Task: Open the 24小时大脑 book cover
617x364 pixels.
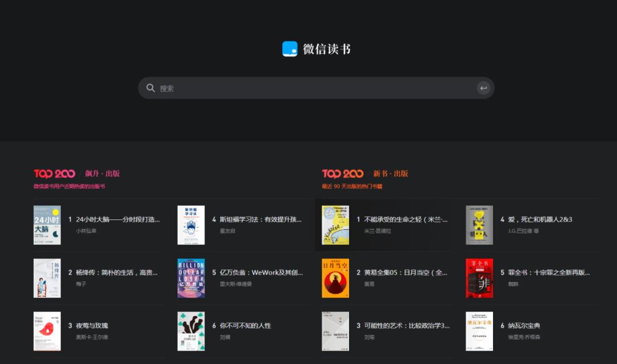Action: 47,225
